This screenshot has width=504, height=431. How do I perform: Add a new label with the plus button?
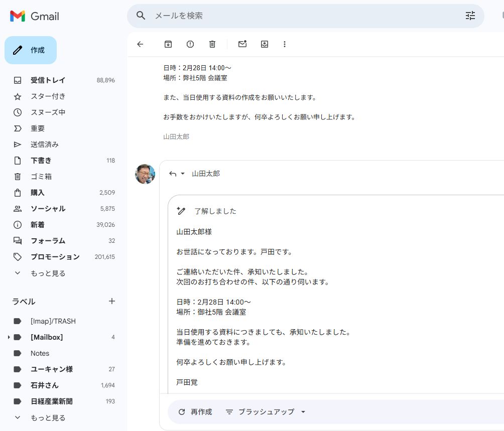[111, 301]
